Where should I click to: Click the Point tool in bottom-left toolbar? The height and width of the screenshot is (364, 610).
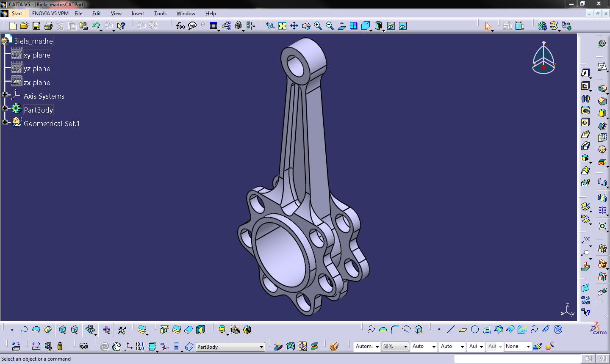(x=12, y=330)
